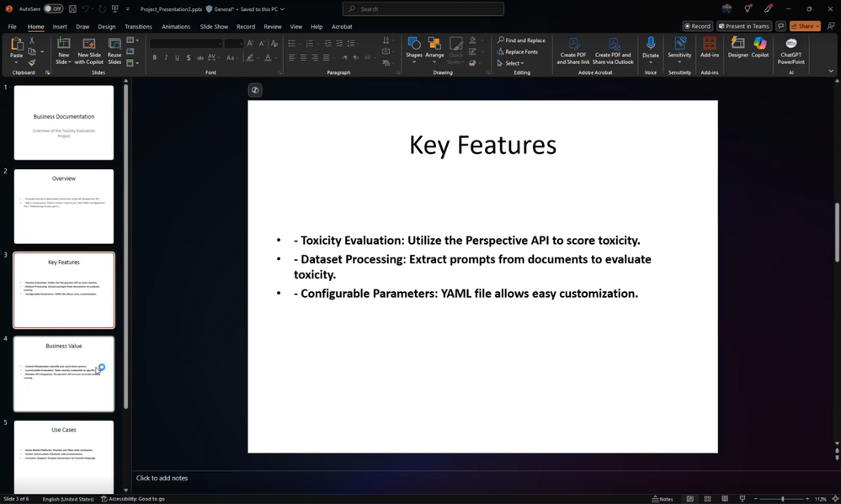Start Dictate microphone tool
The image size is (841, 504).
pyautogui.click(x=650, y=50)
